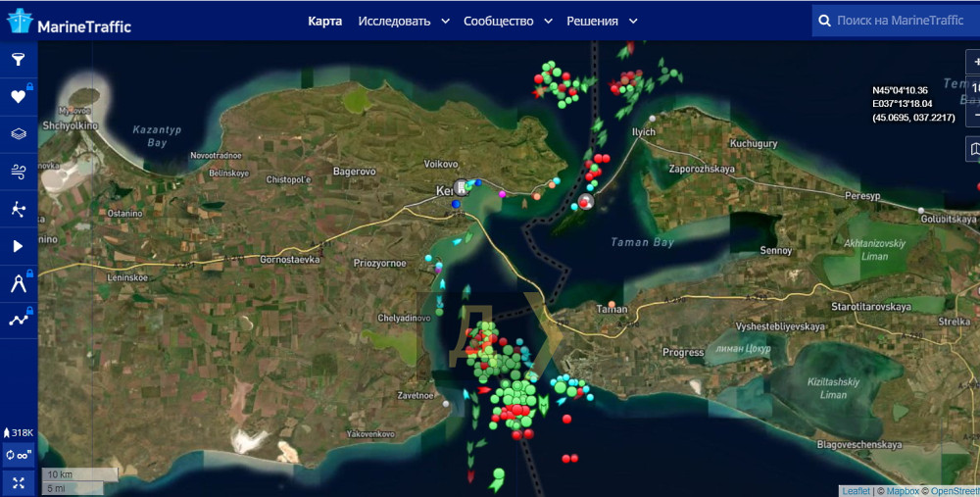Select the Карта tab
The width and height of the screenshot is (980, 497).
pyautogui.click(x=324, y=21)
